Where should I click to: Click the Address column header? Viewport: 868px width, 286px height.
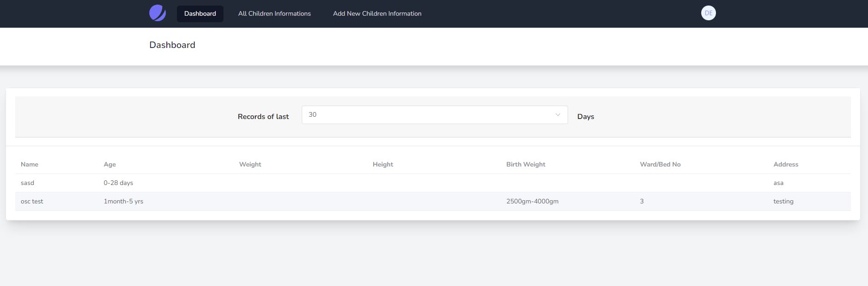click(x=786, y=165)
